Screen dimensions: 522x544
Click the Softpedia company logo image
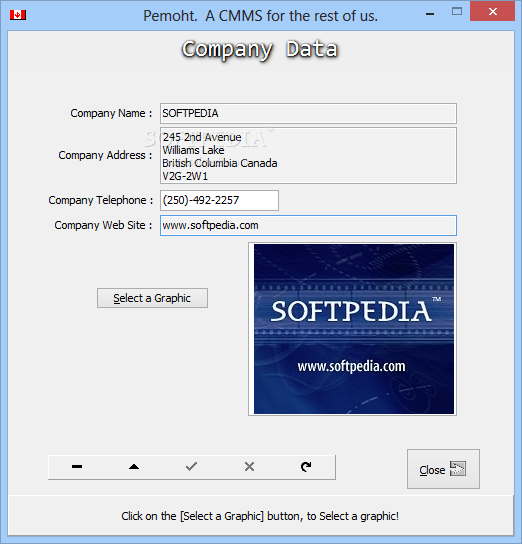pos(354,329)
